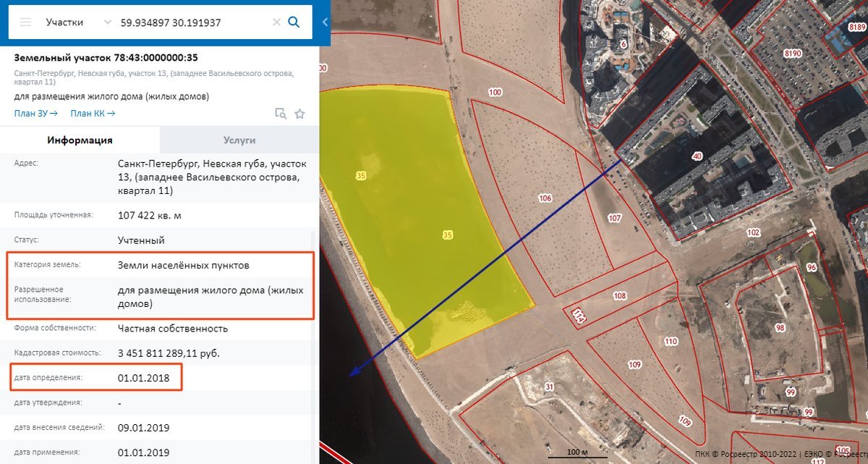
Task: Clear the coordinates with the X icon
Action: coord(276,22)
